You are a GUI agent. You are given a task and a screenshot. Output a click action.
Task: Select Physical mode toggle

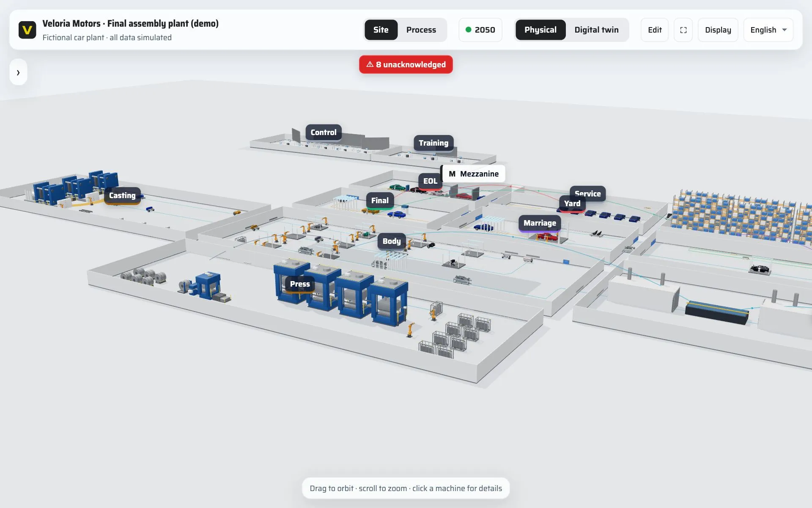pyautogui.click(x=540, y=30)
